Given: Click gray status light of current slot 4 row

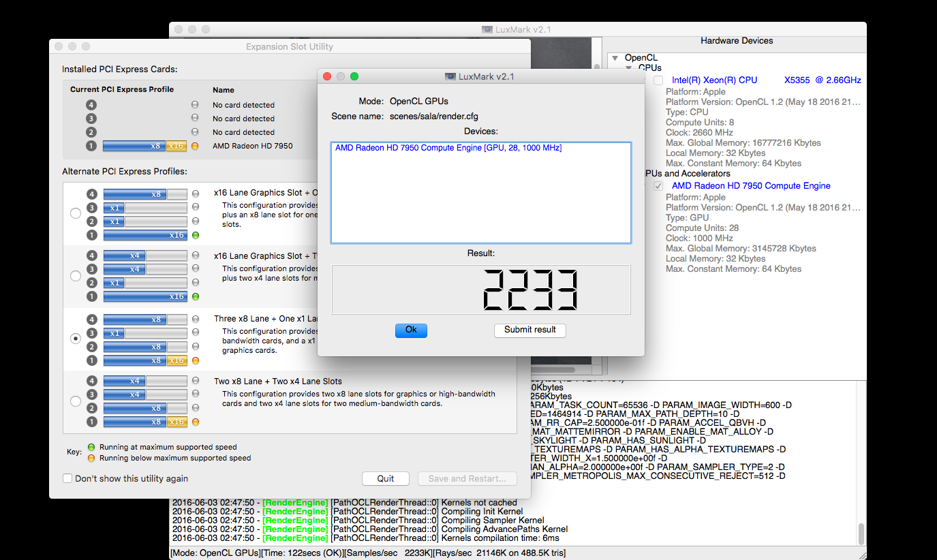Looking at the screenshot, I should [x=195, y=105].
